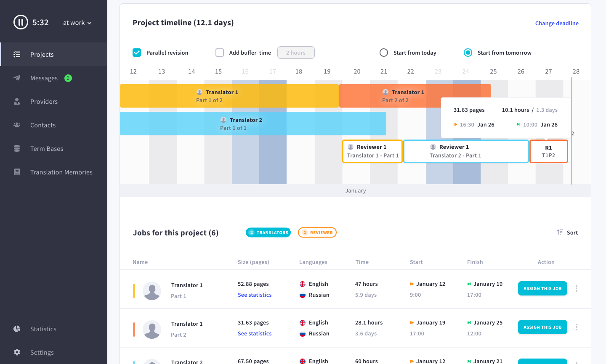Click the Size (pages) column header
Screen dimensions: 606x364
(x=253, y=262)
